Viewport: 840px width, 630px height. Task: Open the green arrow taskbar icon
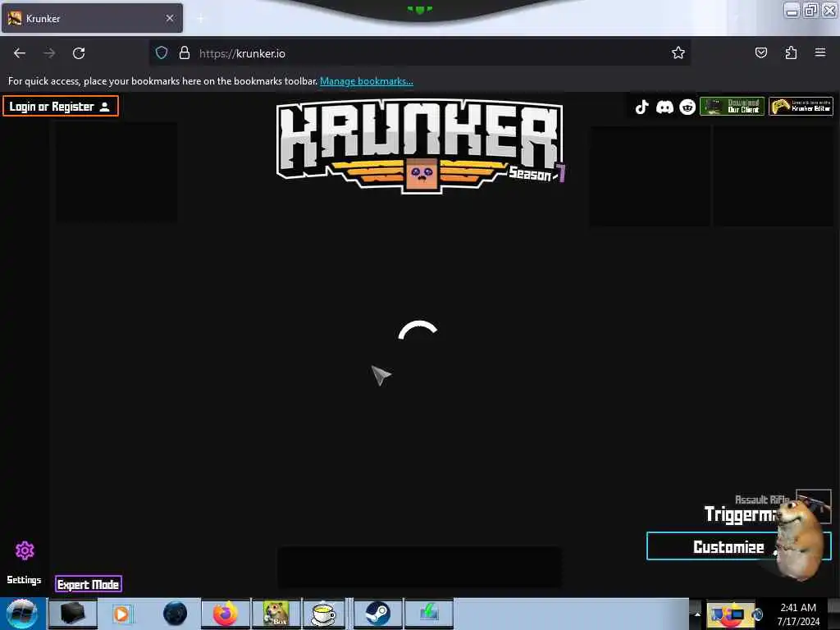(x=428, y=614)
